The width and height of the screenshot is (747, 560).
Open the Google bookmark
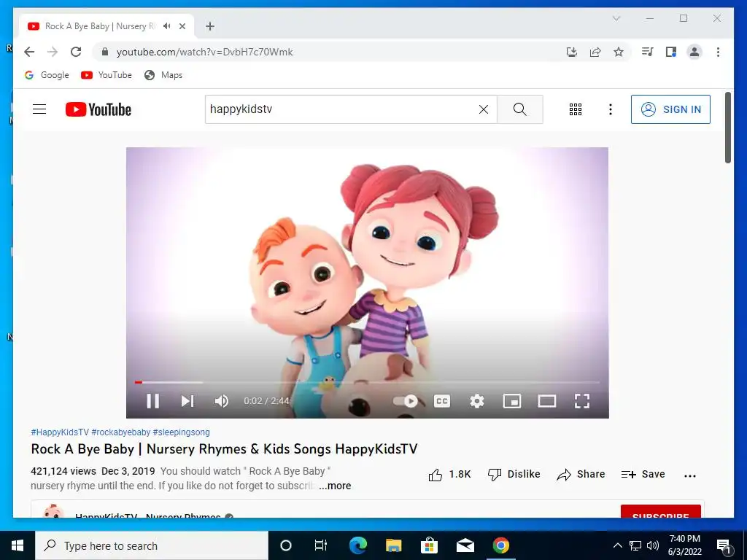point(47,75)
